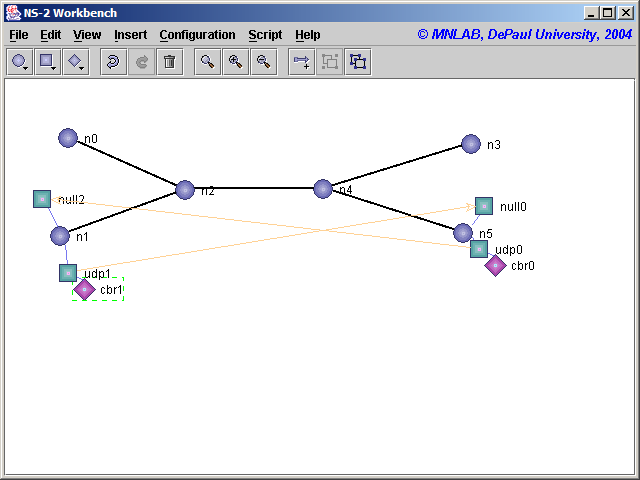Click the zoom in magnifier button
This screenshot has height=480, width=640.
click(236, 62)
